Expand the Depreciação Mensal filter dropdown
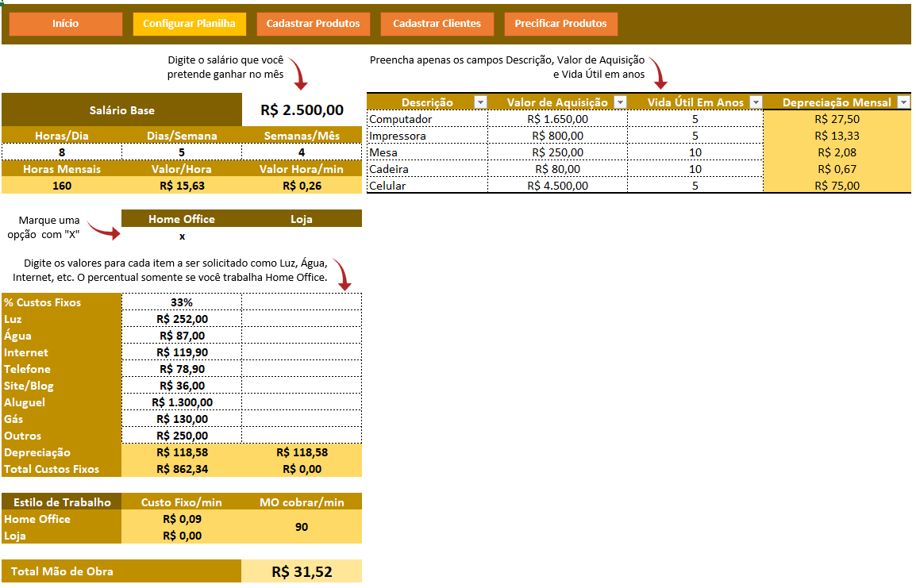916x588 pixels. click(903, 102)
